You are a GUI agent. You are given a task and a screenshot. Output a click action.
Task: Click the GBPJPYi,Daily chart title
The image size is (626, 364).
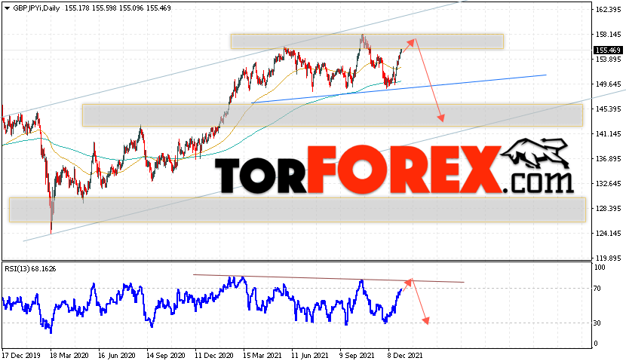(x=36, y=8)
